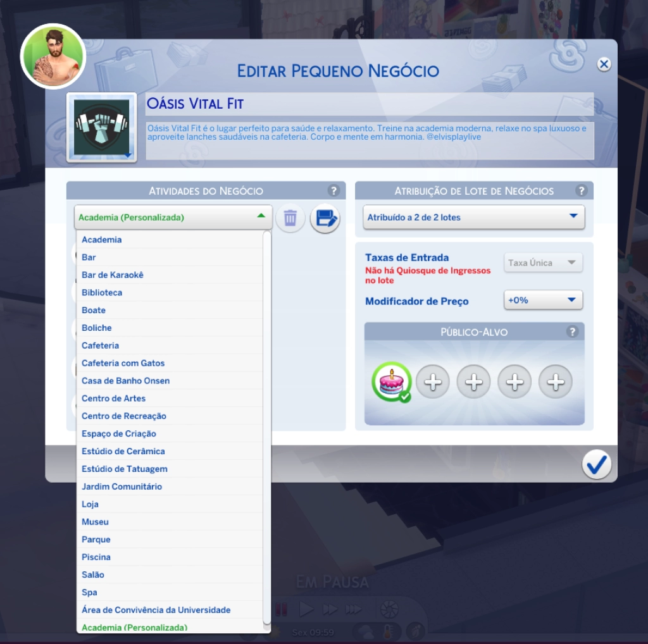The height and width of the screenshot is (644, 648).
Task: Open the Modificador de Preço +0% dropdown
Action: [543, 300]
